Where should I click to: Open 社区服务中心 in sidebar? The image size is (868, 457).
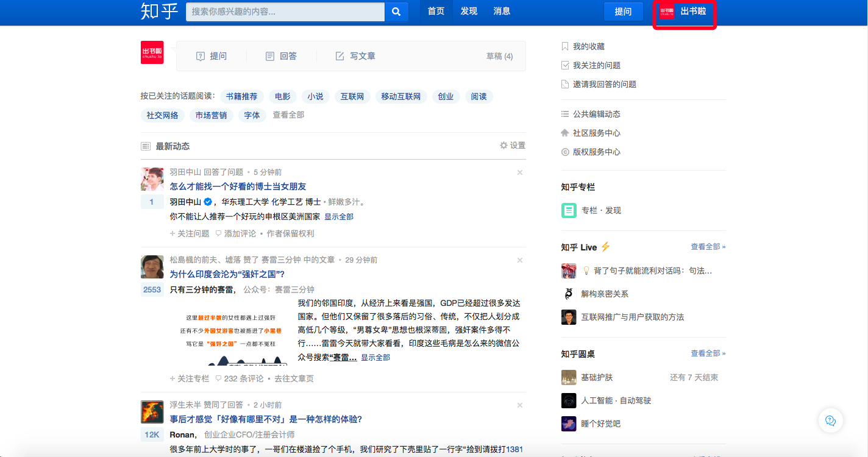[x=591, y=133]
